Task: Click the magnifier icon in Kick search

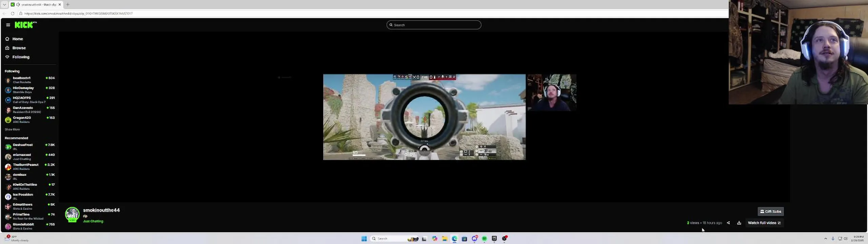Action: 391,25
